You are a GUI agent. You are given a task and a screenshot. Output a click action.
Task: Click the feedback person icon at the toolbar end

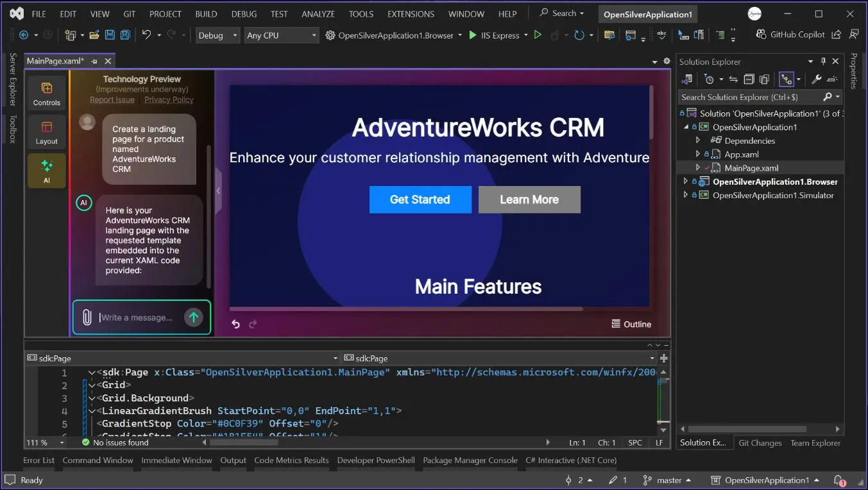coord(853,35)
